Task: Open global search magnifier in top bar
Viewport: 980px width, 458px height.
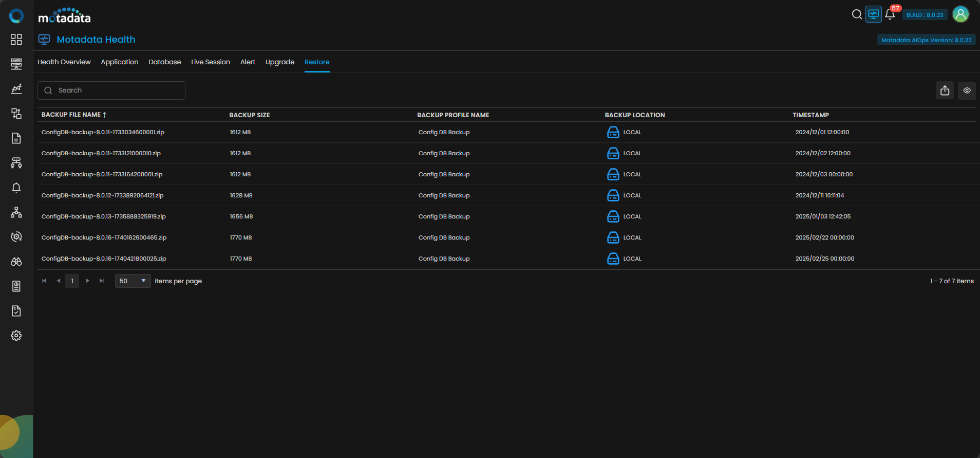Action: 857,14
